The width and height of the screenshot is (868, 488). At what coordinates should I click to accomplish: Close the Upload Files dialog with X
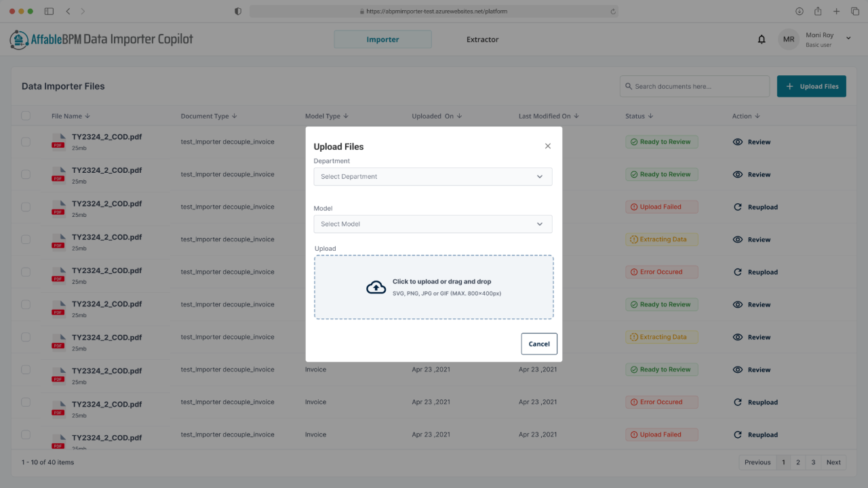coord(548,146)
